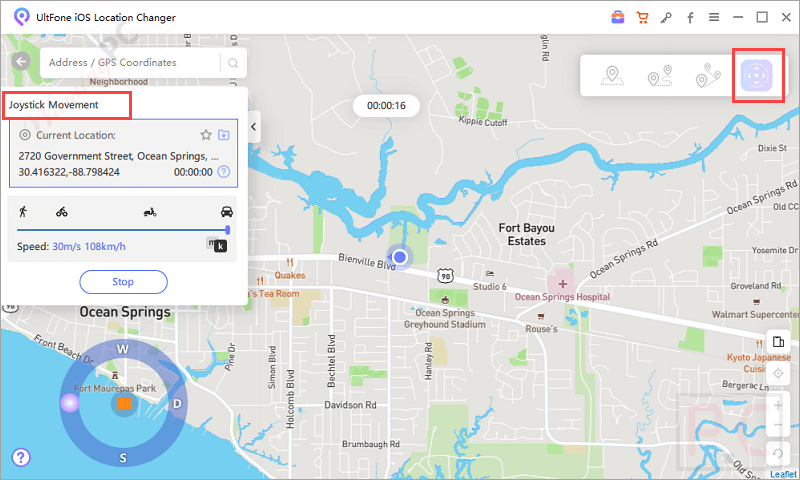The image size is (800, 480).
Task: Click the Studio 6 map label
Action: click(489, 286)
